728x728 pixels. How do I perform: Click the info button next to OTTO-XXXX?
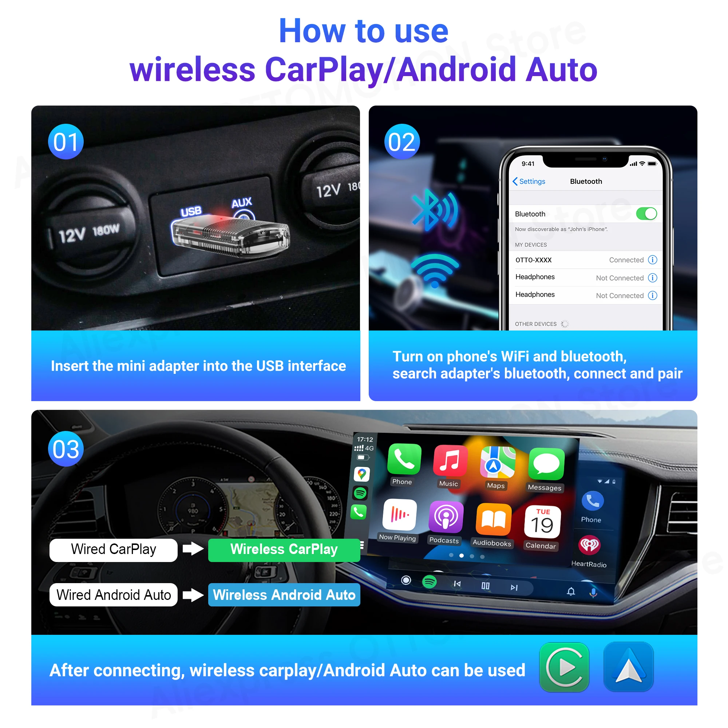coord(653,259)
